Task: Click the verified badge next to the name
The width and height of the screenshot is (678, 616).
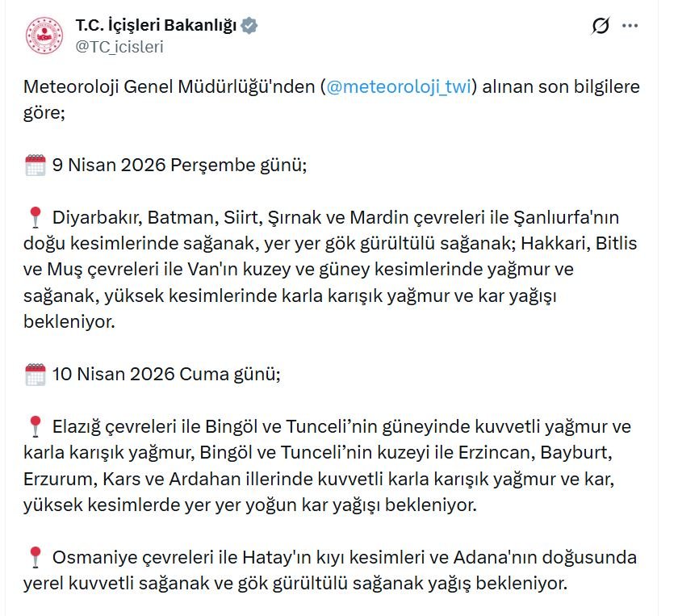Action: click(251, 24)
